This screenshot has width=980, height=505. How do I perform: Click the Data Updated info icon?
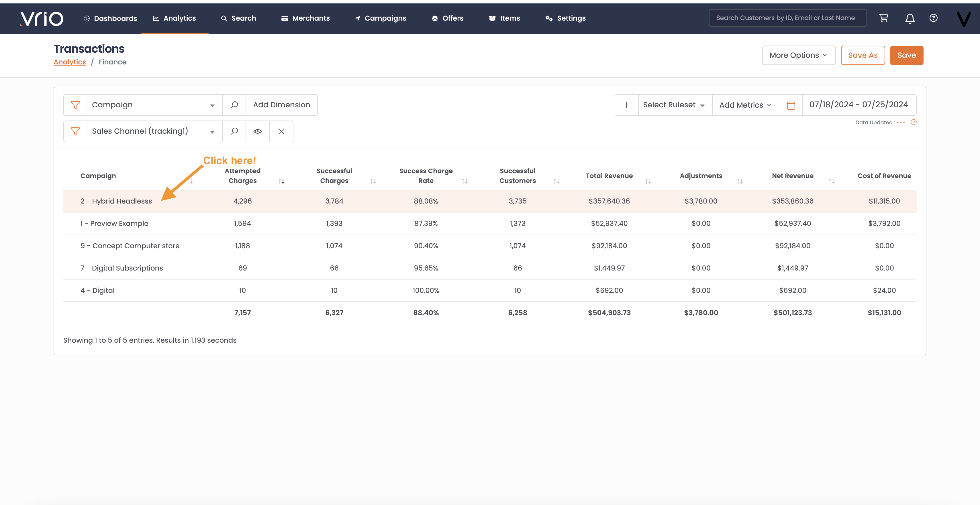(x=914, y=122)
